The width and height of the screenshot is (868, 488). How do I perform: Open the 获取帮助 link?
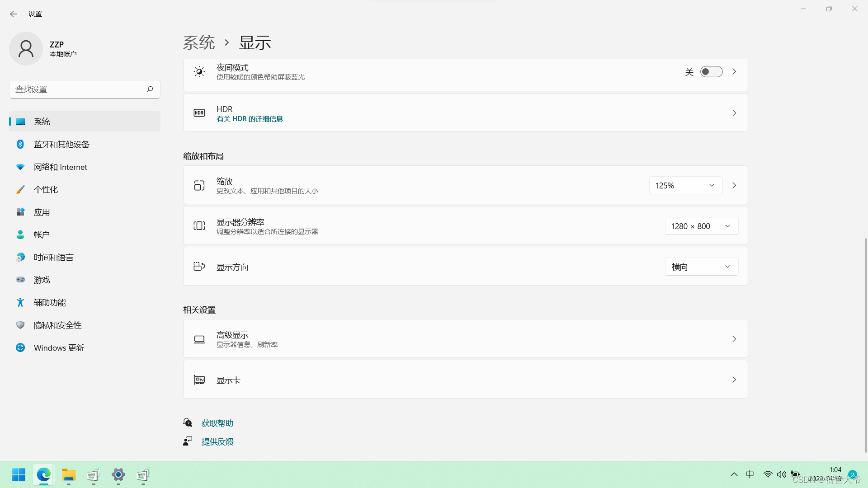[x=217, y=423]
